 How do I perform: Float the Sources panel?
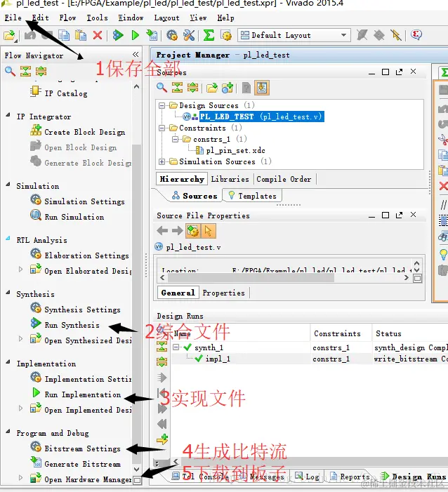pos(399,72)
